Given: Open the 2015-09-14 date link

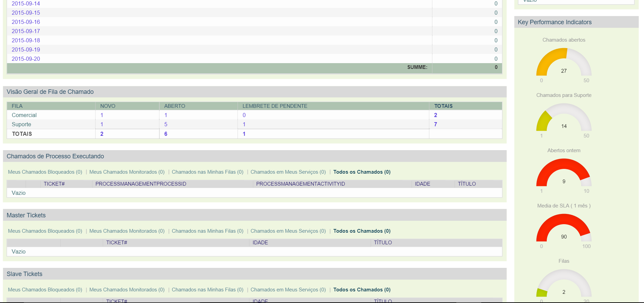Looking at the screenshot, I should (26, 4).
